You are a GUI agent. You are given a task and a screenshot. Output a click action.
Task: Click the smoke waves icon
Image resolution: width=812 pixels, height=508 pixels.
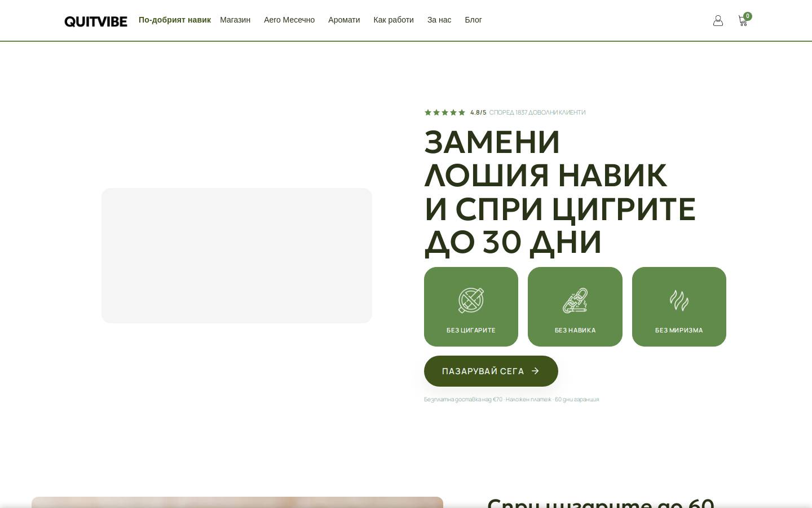679,300
